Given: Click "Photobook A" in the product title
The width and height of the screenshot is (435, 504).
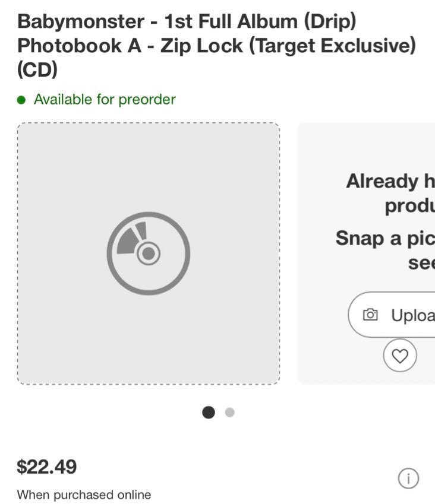Looking at the screenshot, I should click(79, 46).
